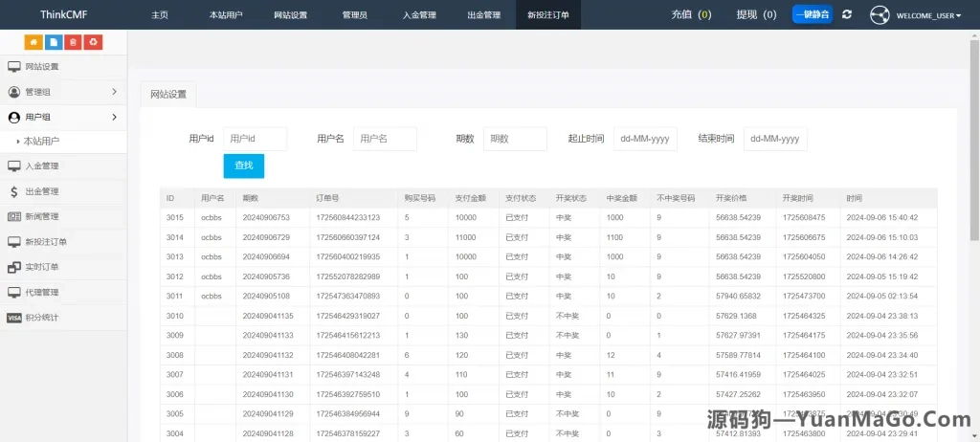Open 网站设置 in top navigation
The image size is (980, 442).
[291, 15]
